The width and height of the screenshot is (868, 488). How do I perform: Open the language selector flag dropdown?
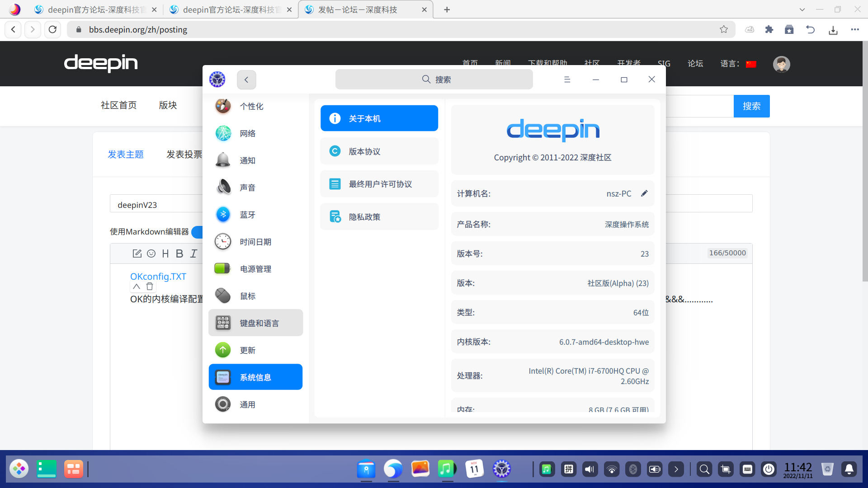pyautogui.click(x=751, y=64)
